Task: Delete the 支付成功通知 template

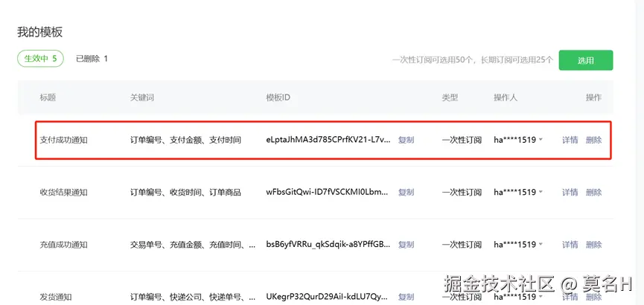Action: pyautogui.click(x=593, y=140)
